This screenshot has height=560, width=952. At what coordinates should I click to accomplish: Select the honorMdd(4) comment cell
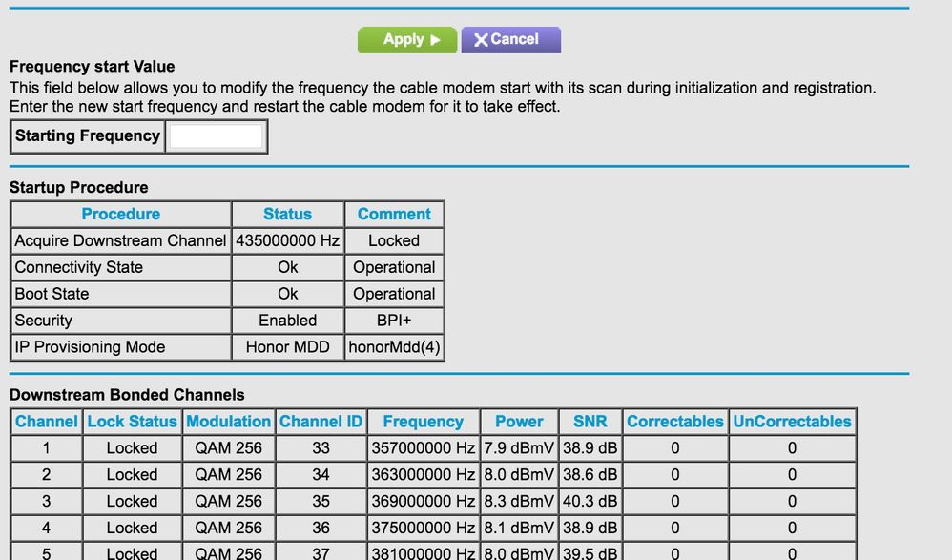point(394,348)
